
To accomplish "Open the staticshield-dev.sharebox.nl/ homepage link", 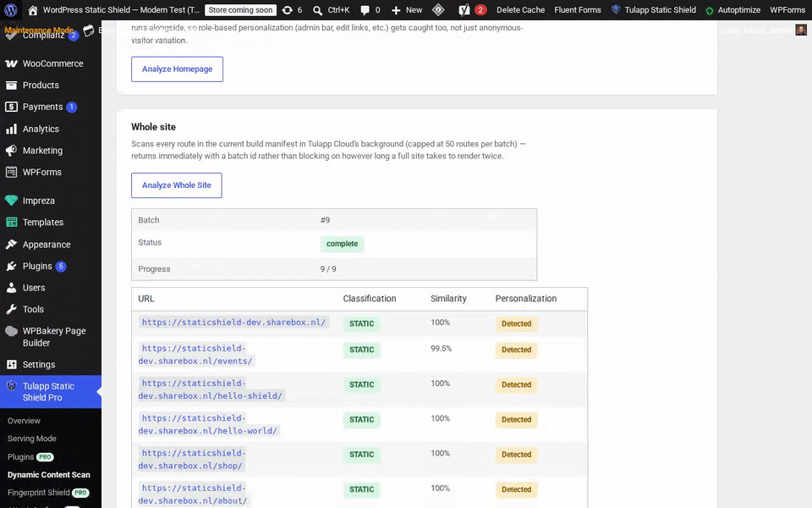I will 233,322.
